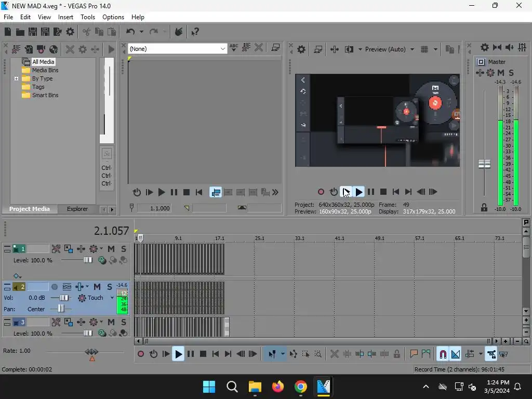Open the Tools menu
Screen dimensions: 532x399
(88, 17)
